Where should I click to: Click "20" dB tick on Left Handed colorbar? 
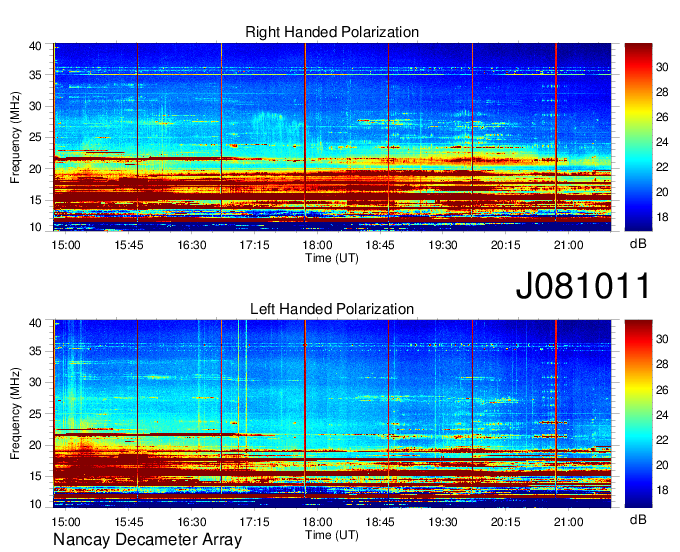[662, 465]
